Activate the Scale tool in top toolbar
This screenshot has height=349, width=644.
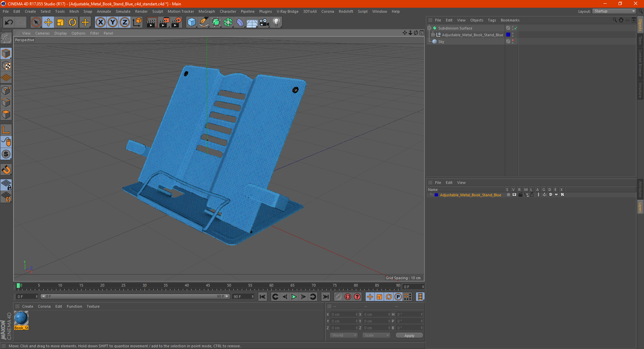point(60,22)
